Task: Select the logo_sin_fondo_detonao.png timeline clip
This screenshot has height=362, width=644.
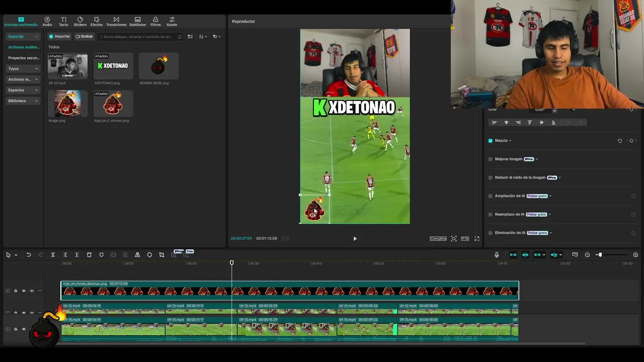Action: 290,291
